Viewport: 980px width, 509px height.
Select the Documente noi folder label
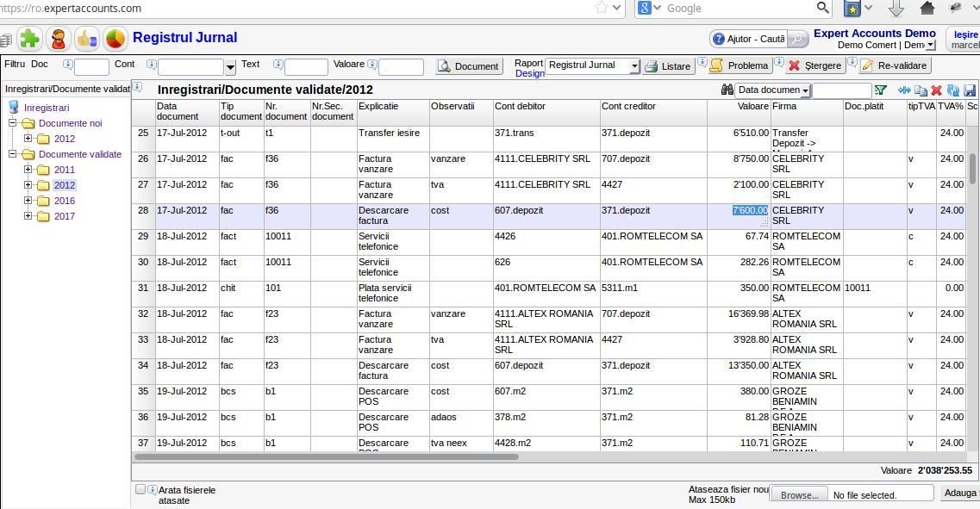tap(70, 123)
